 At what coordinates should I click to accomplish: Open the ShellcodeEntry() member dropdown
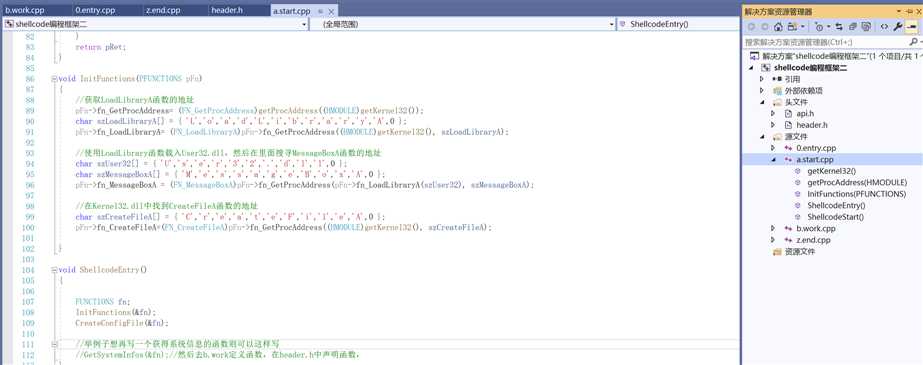pos(678,25)
